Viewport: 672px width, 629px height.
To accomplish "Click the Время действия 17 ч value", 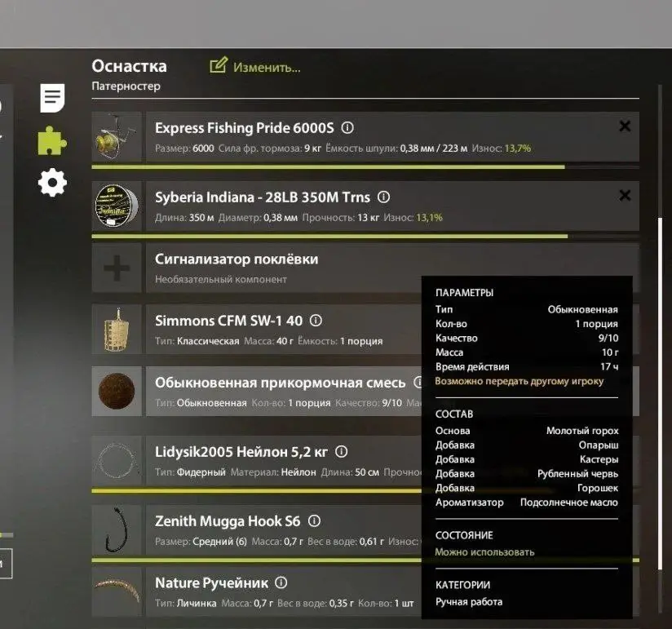I will [609, 366].
